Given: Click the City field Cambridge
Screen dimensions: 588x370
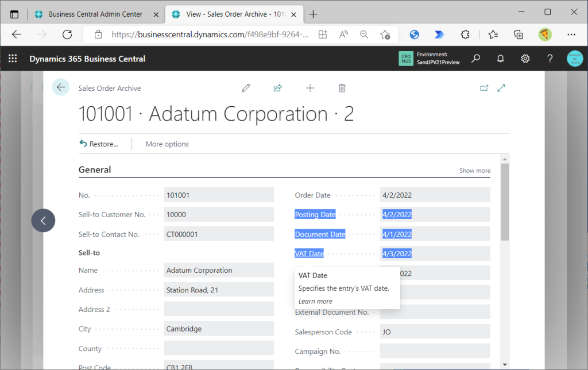Looking at the screenshot, I should click(219, 329).
